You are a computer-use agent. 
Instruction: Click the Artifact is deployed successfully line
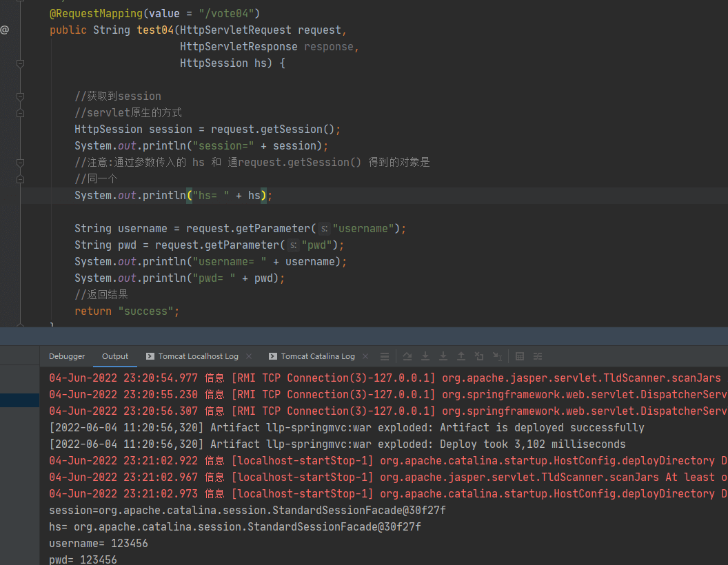pyautogui.click(x=347, y=428)
